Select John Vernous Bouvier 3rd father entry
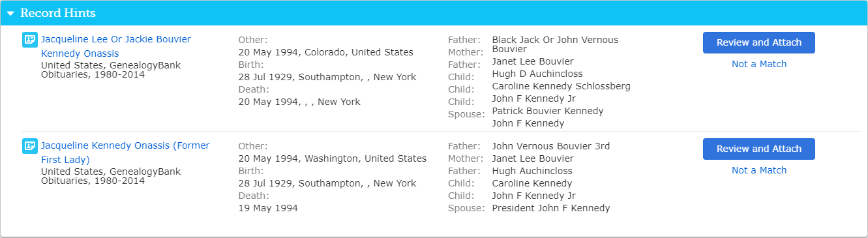Image resolution: width=868 pixels, height=238 pixels. click(x=551, y=146)
